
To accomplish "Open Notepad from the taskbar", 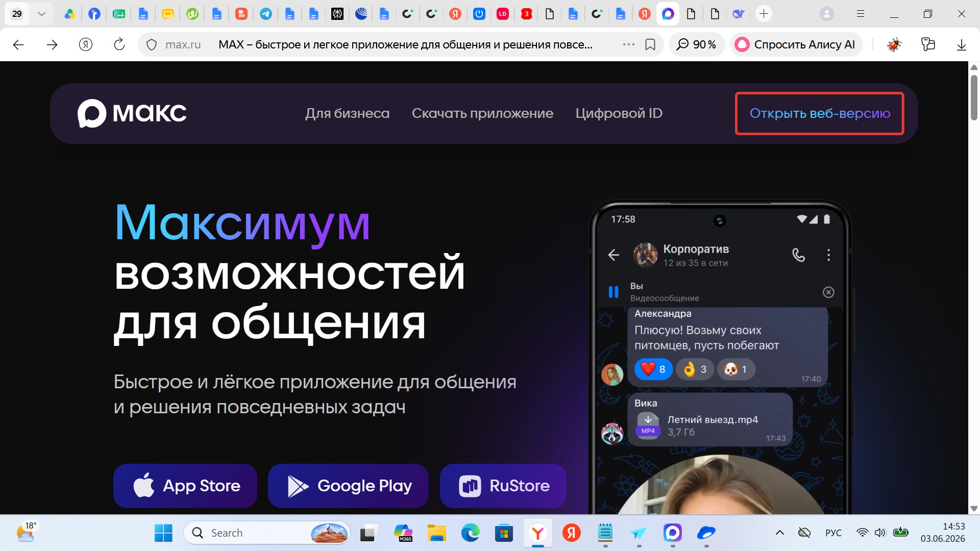I will point(605,533).
